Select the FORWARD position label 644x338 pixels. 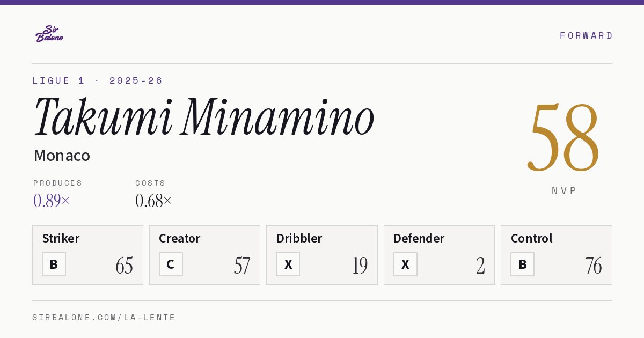coord(586,35)
